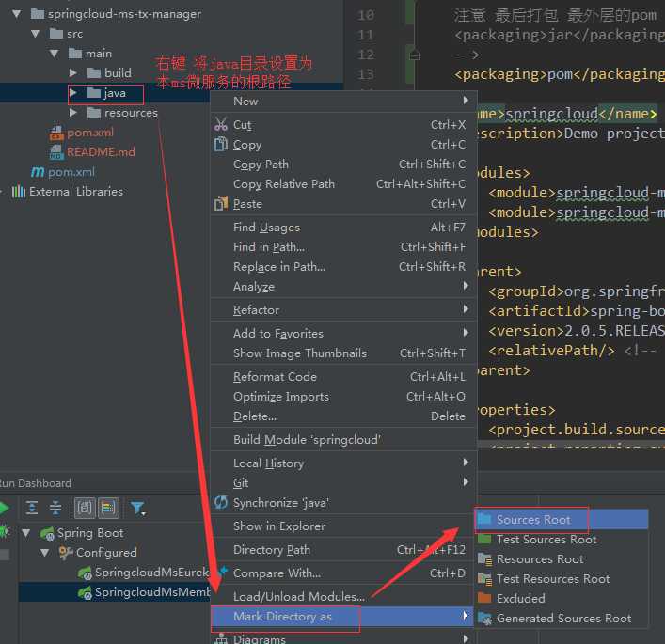This screenshot has width=665, height=644.
Task: Expand the resources folder node
Action: [73, 113]
